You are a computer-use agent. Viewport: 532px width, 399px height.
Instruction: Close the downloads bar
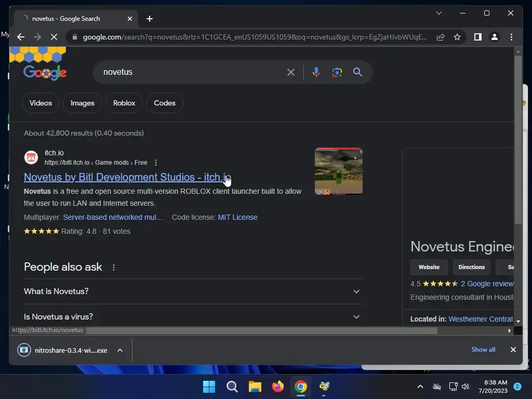(x=513, y=350)
